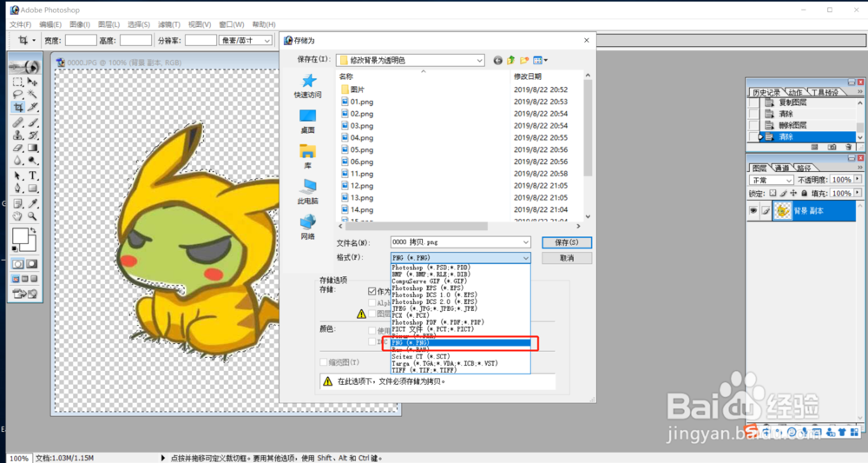The width and height of the screenshot is (868, 463).
Task: Open the 不透明度 opacity slider arrow
Action: point(858,180)
